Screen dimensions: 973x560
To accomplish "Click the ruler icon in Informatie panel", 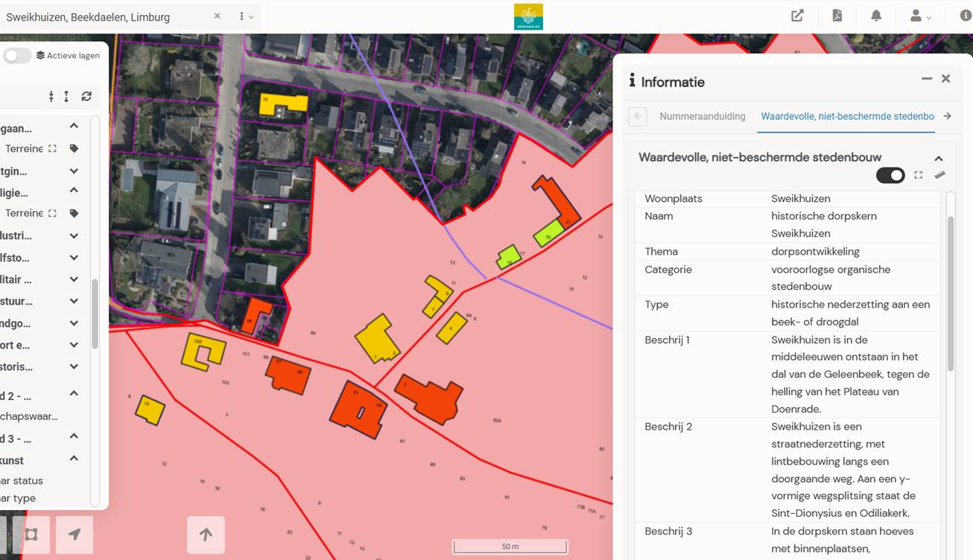I will click(x=939, y=175).
